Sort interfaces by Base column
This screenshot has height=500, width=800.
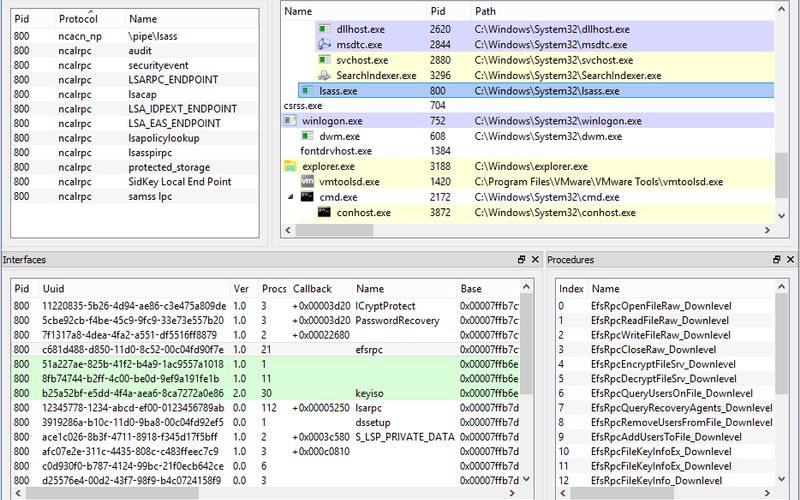(x=488, y=288)
